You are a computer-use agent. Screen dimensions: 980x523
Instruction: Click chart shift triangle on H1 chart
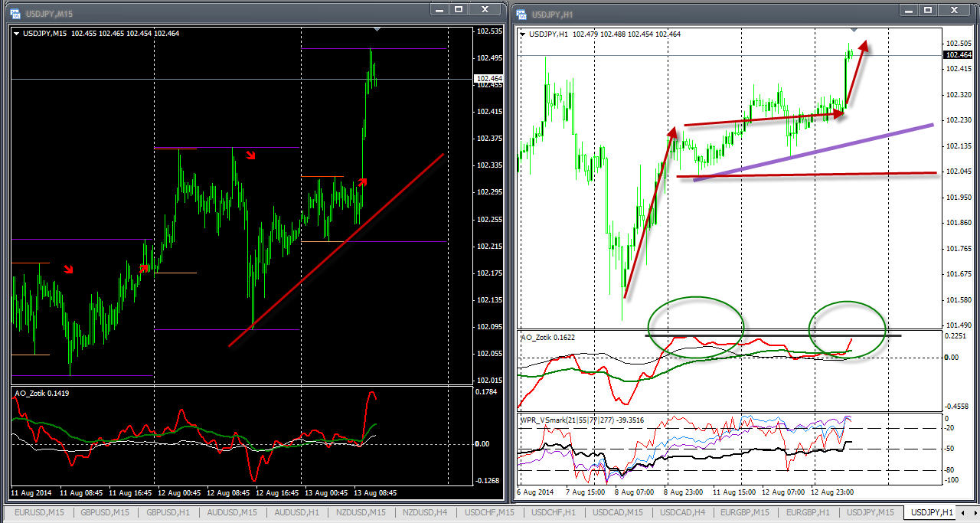click(x=854, y=29)
